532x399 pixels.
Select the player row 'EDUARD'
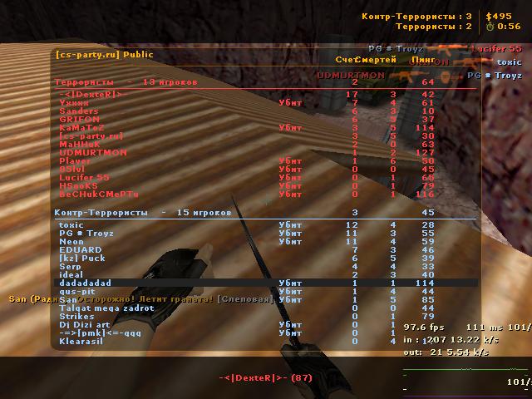[x=266, y=249]
